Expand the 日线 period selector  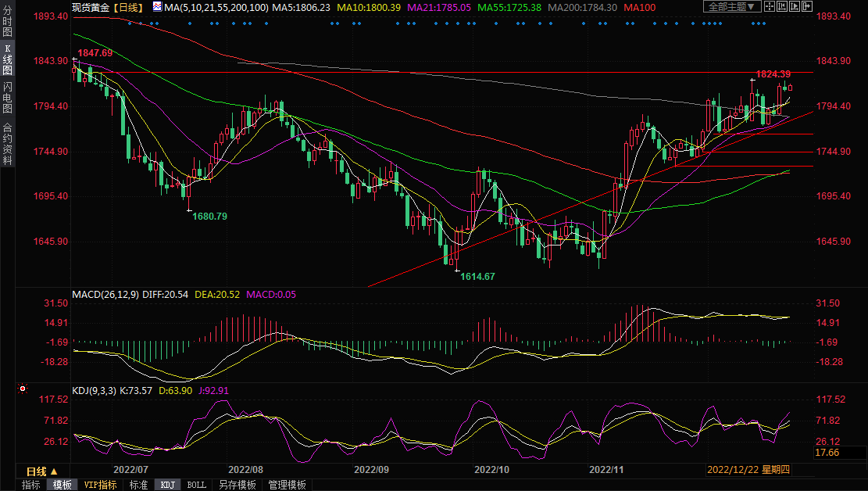(x=41, y=471)
